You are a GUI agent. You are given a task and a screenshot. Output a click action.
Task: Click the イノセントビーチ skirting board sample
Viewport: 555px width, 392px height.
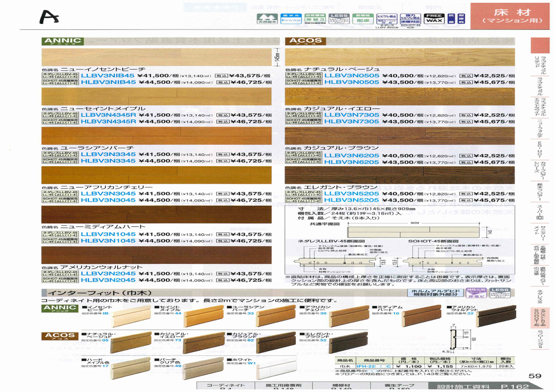[132, 317]
